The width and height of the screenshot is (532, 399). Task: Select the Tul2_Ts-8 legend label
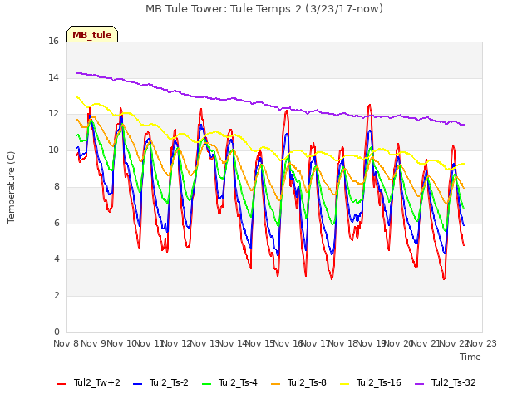pyautogui.click(x=307, y=382)
